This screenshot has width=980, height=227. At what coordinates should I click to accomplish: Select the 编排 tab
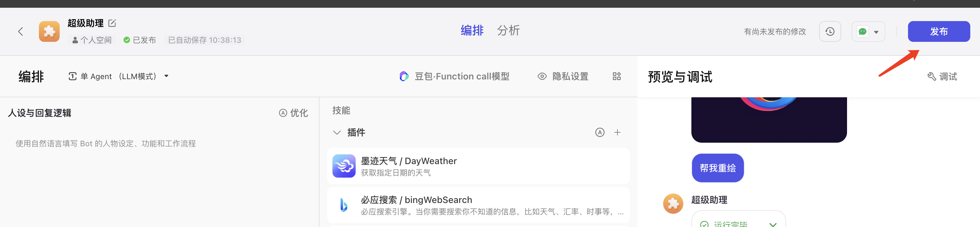[472, 30]
